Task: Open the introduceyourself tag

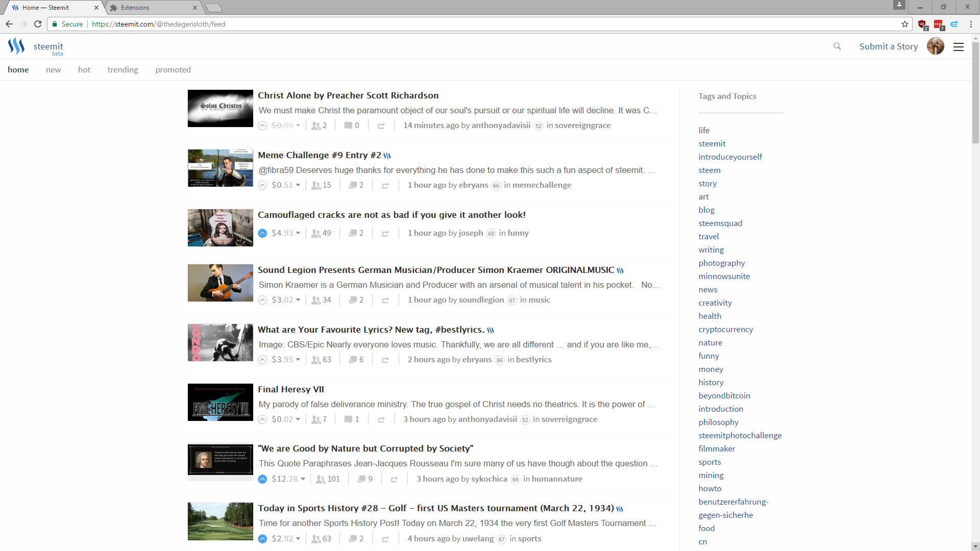Action: click(730, 157)
